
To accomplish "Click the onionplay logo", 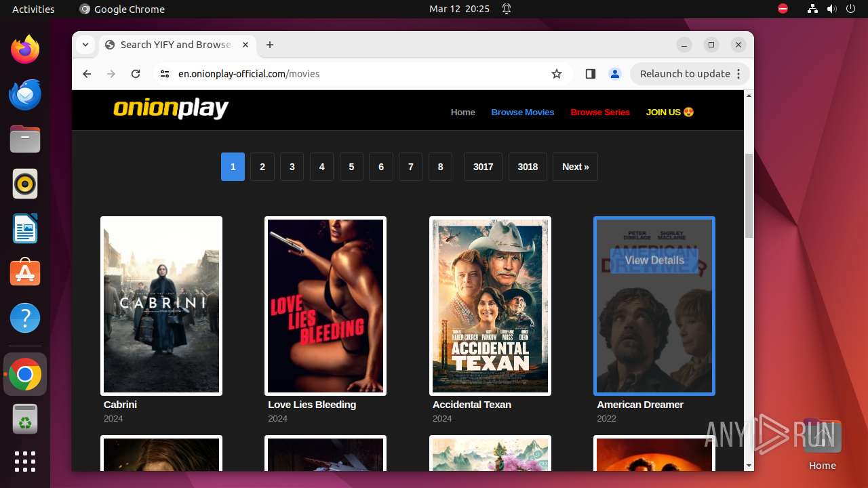I will coord(171,108).
